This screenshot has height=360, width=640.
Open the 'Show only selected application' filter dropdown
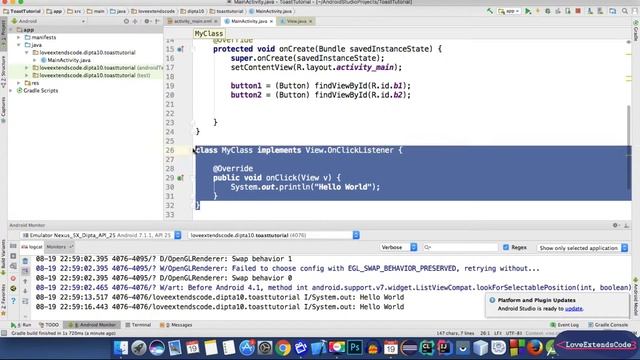[x=582, y=248]
